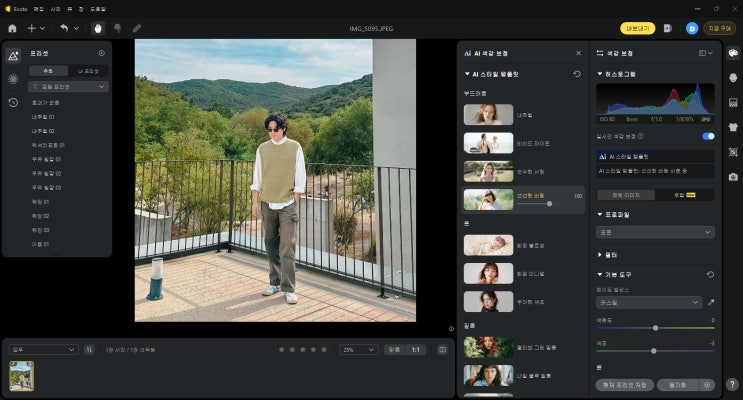Select the 내추럴 02 preset
743x400 pixels.
43,131
